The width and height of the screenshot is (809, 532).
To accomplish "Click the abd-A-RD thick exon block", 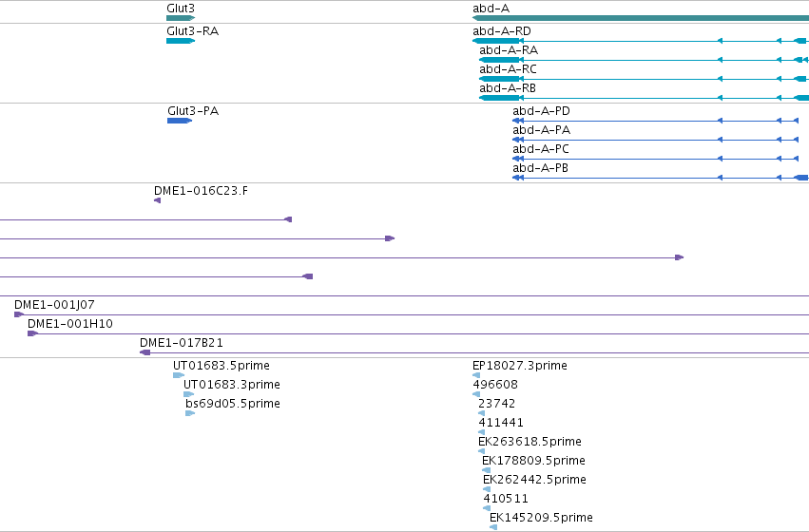I will [496, 41].
